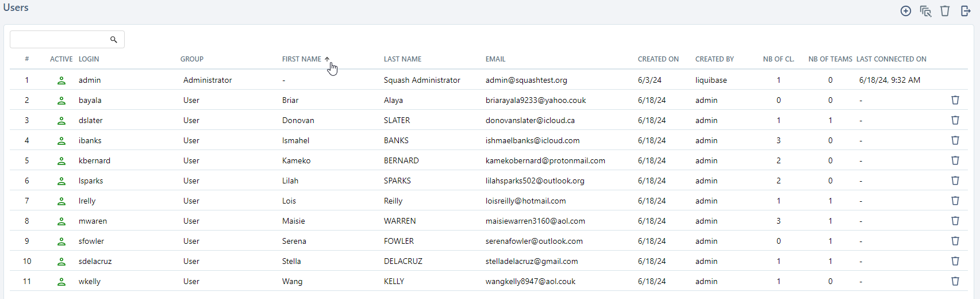Sort users by Created On column
980x299 pixels.
[x=658, y=59]
